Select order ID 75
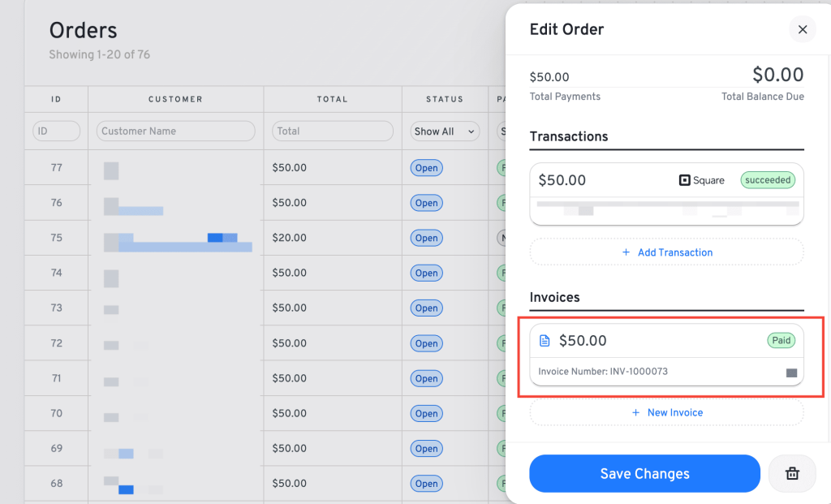 click(56, 238)
